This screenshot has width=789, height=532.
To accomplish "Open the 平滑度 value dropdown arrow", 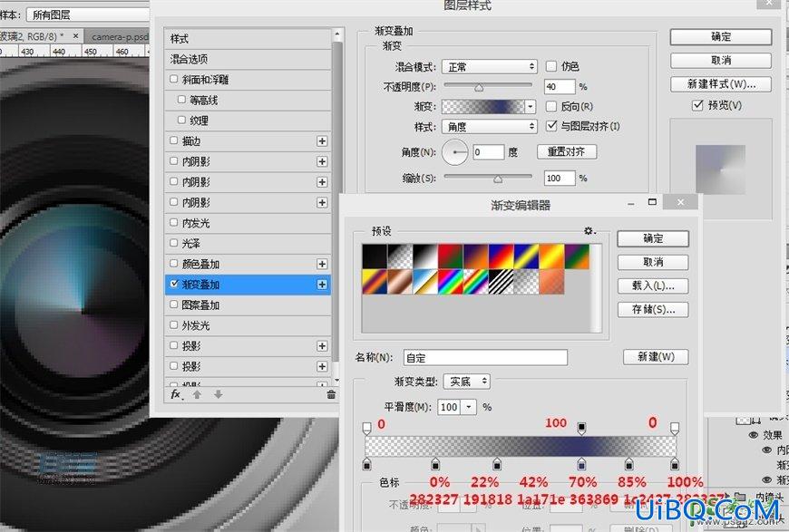I will (x=469, y=407).
